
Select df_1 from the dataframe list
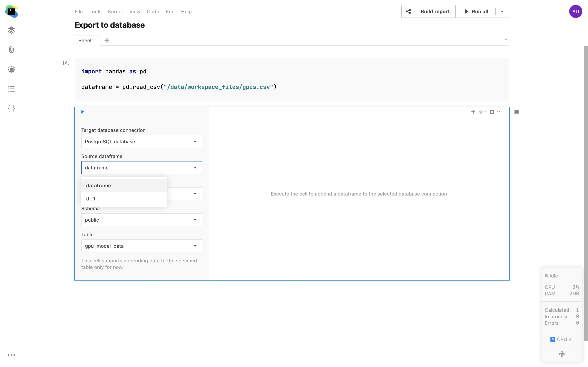(x=91, y=199)
